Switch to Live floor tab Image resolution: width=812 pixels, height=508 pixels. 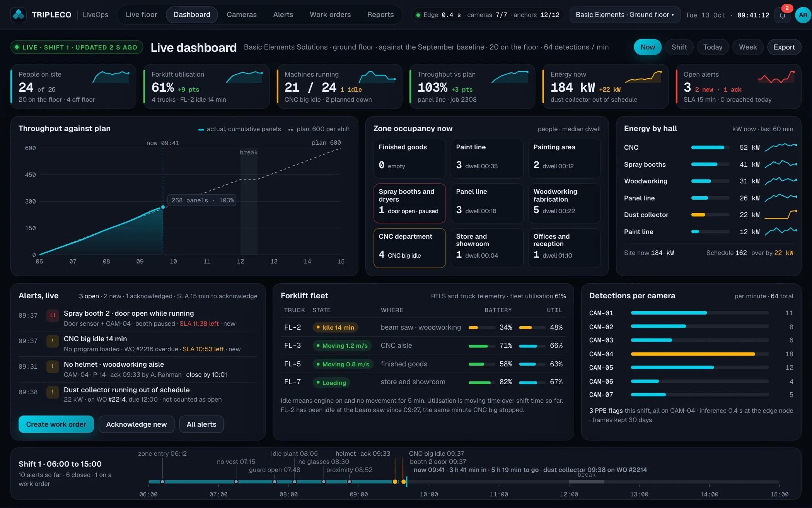(x=141, y=15)
